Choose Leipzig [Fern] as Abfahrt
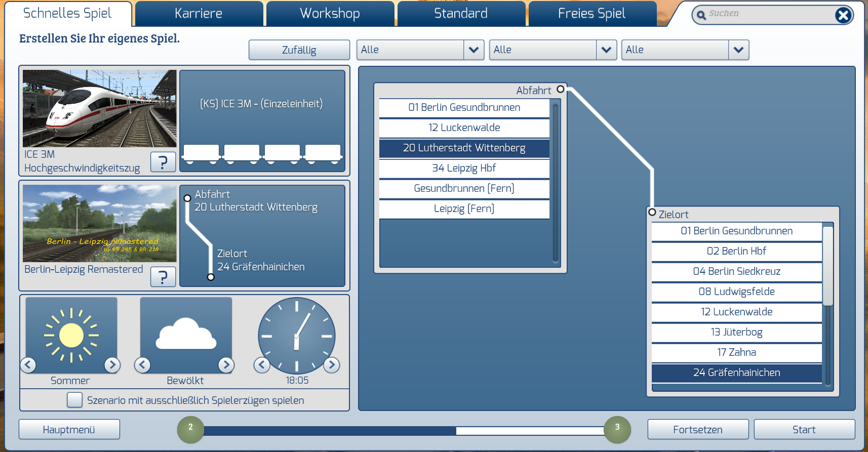 (464, 209)
